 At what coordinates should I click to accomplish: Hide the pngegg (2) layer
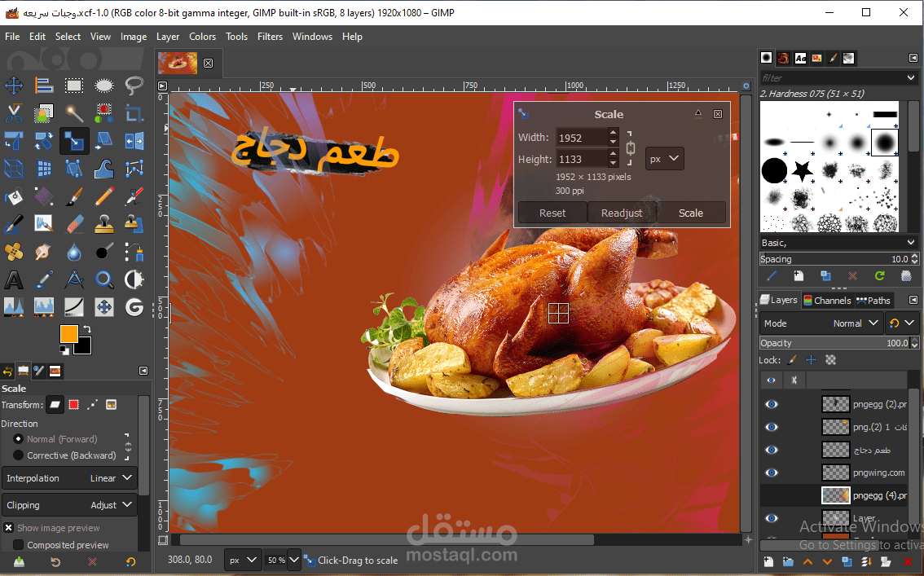tap(772, 404)
